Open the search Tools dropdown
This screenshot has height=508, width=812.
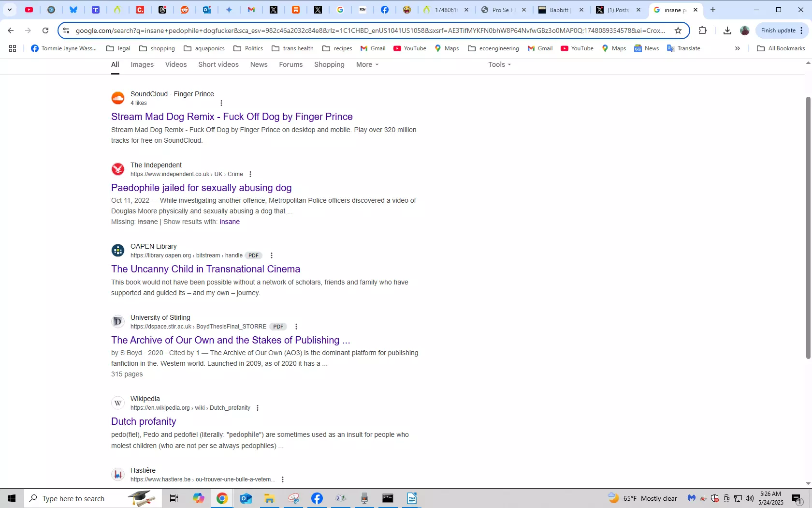(499, 64)
